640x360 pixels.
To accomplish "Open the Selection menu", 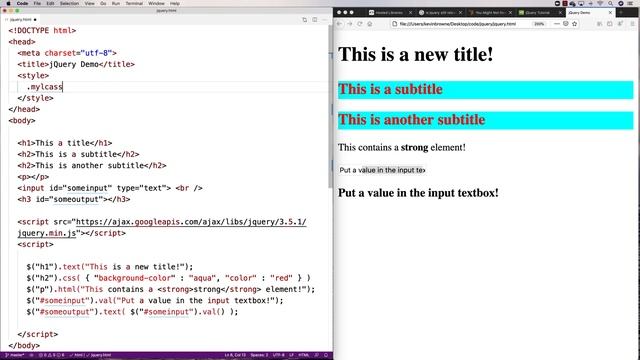I will click(x=69, y=3).
